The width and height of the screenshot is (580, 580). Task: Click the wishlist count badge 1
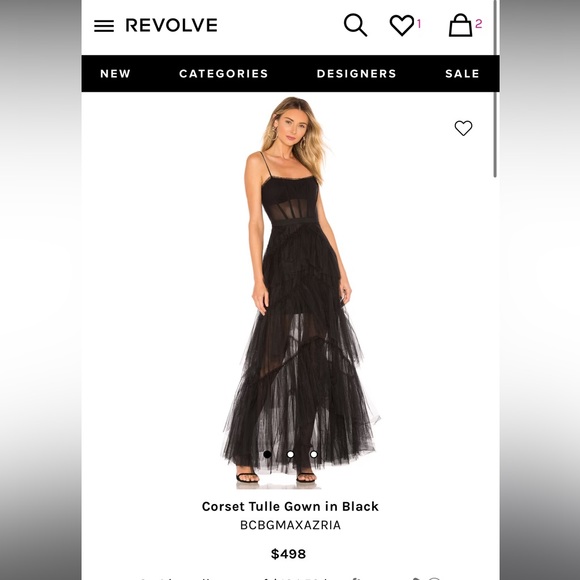click(x=419, y=24)
